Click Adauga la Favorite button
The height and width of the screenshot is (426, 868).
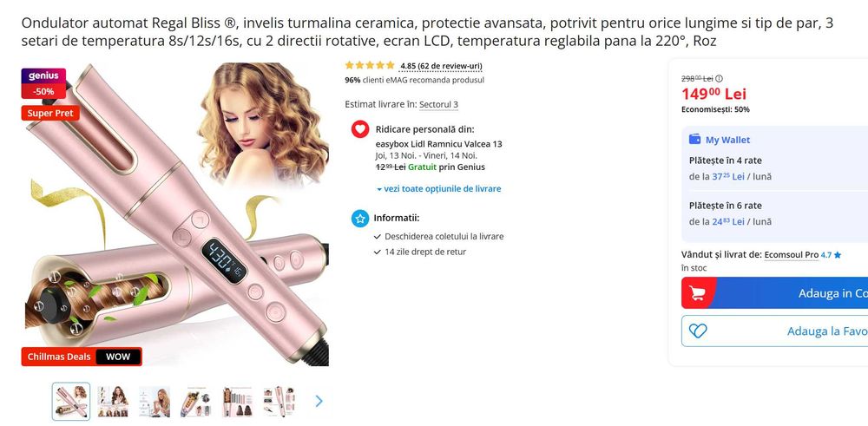(775, 331)
